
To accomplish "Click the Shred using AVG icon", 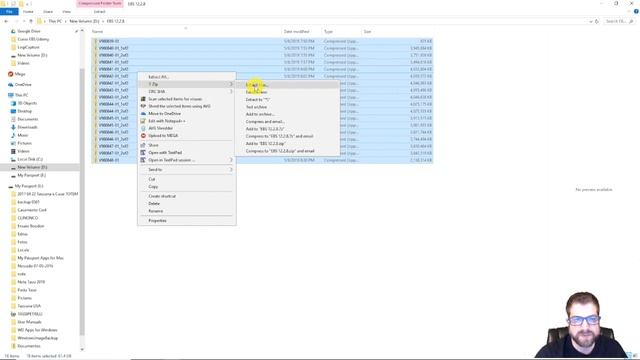I will point(143,106).
